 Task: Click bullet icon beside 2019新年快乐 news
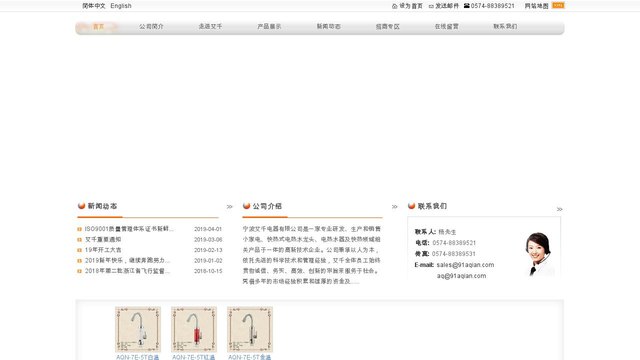(x=80, y=261)
